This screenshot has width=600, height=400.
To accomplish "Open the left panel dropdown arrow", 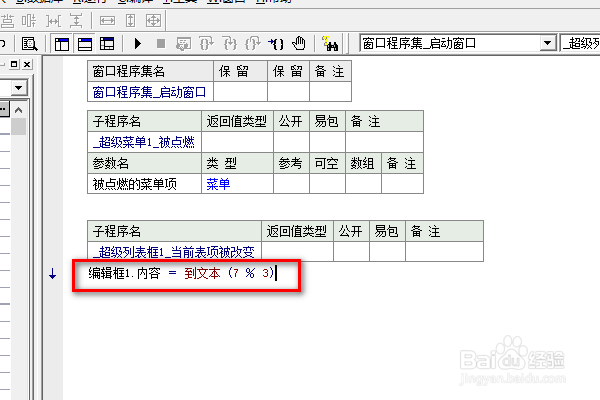I will [19, 88].
